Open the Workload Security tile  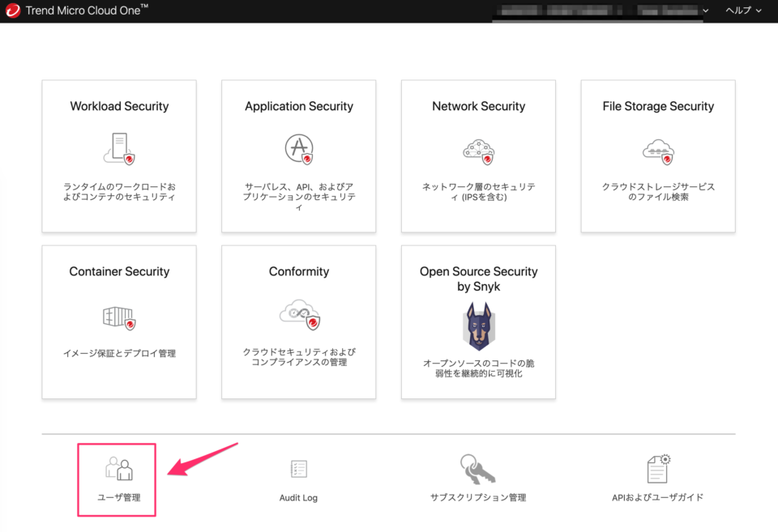118,156
